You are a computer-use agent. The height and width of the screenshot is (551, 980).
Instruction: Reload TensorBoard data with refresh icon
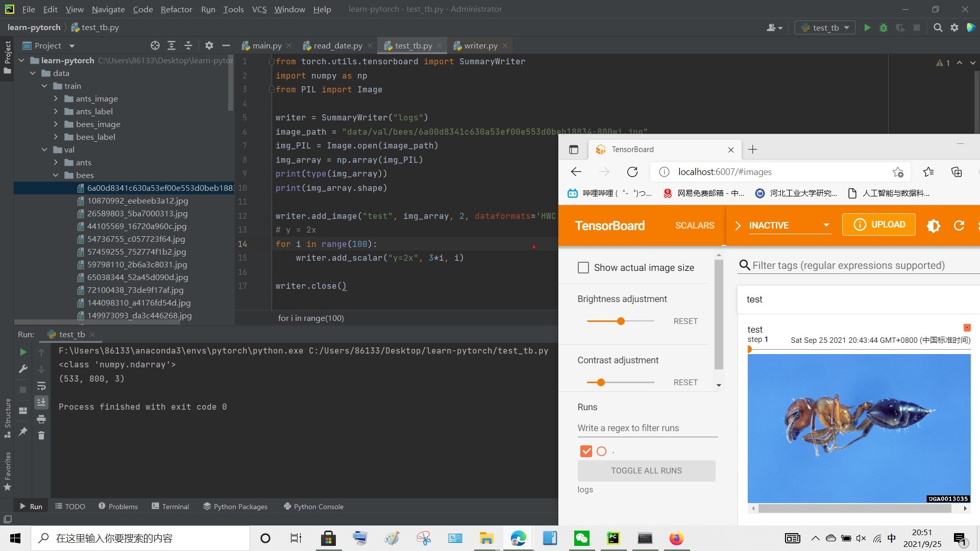click(x=959, y=226)
